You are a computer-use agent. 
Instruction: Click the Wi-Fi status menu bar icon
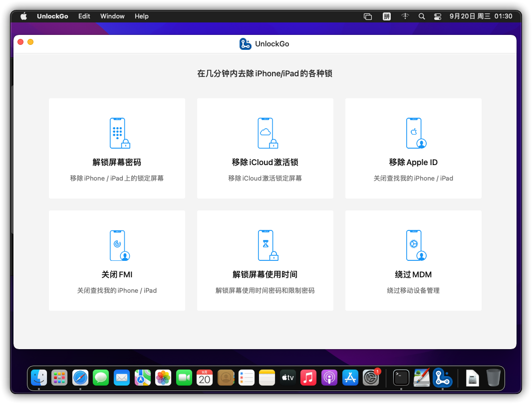[x=405, y=16]
